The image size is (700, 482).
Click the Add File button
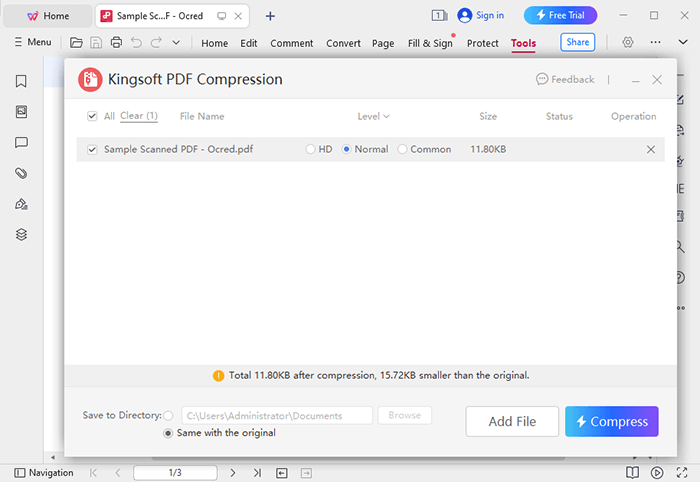click(x=512, y=421)
